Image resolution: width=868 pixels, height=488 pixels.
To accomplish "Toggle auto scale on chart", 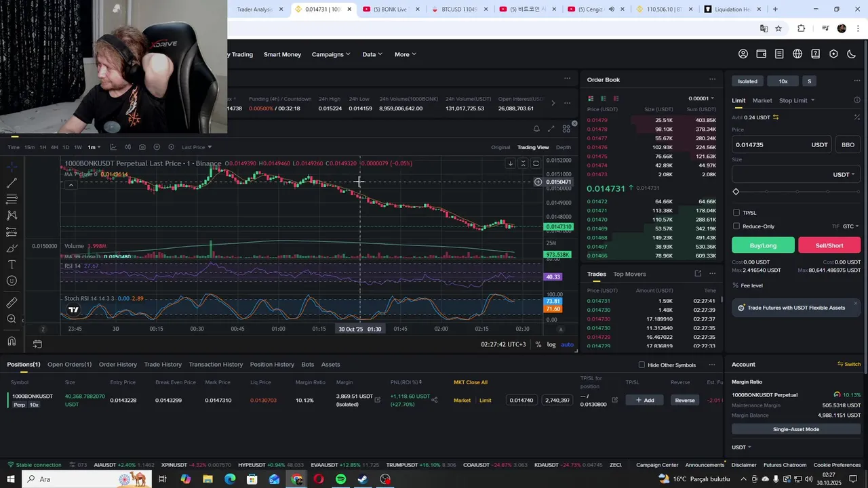I will (x=568, y=344).
